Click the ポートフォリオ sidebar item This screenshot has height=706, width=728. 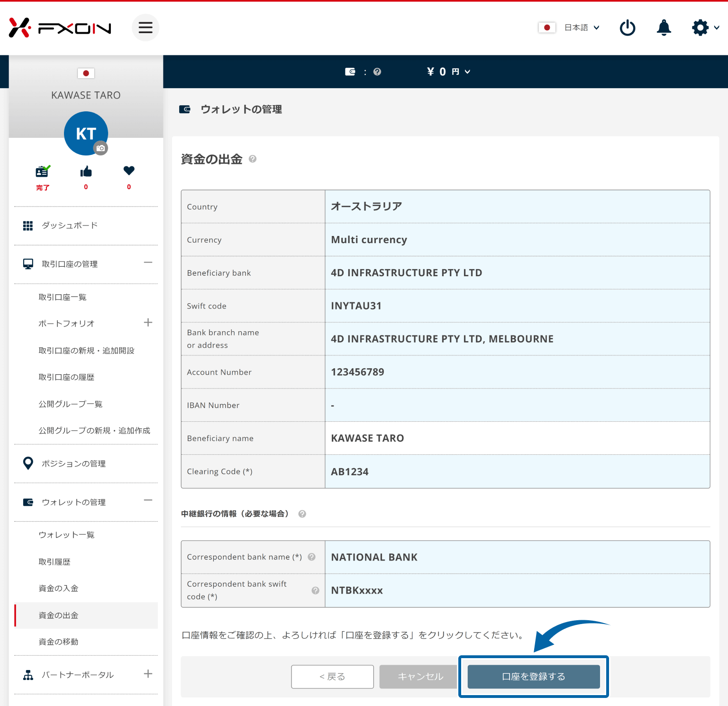click(x=66, y=324)
